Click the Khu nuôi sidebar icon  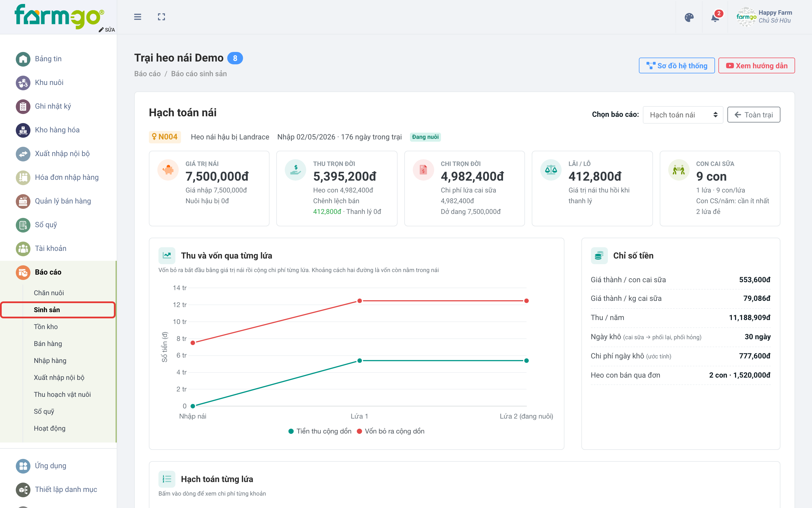(x=23, y=83)
